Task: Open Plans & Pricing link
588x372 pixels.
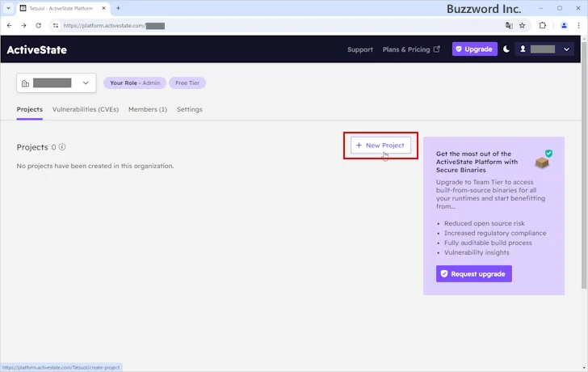Action: (x=411, y=49)
